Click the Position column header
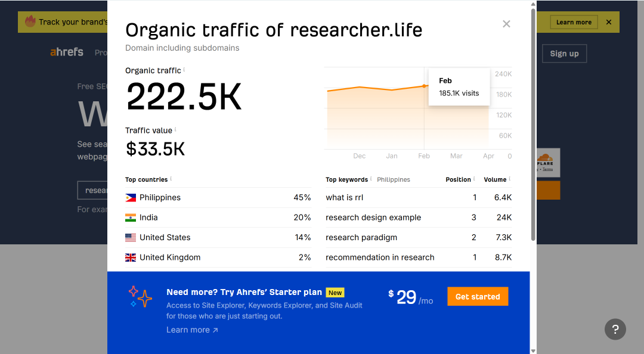This screenshot has height=354, width=644. tap(459, 179)
